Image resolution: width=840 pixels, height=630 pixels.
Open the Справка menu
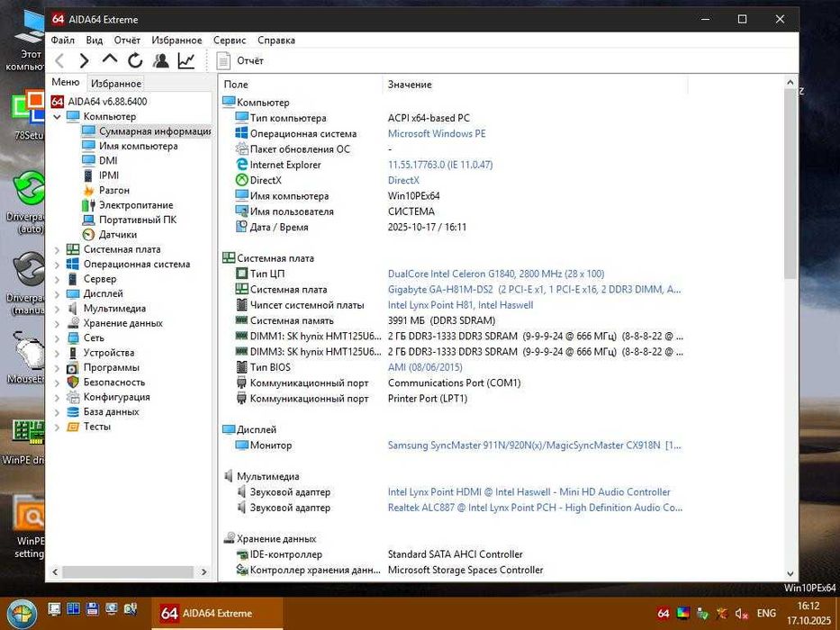[275, 40]
